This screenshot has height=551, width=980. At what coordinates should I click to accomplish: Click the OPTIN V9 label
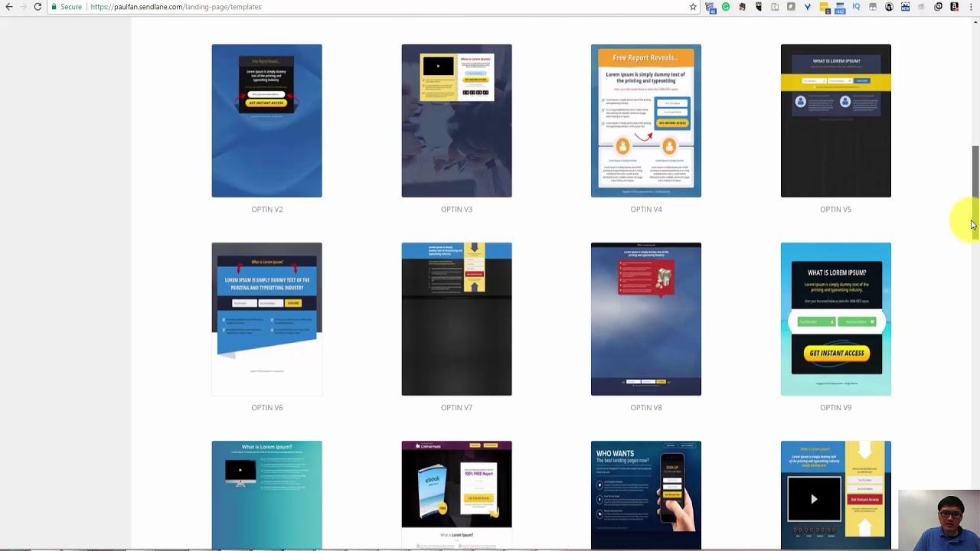(x=835, y=407)
